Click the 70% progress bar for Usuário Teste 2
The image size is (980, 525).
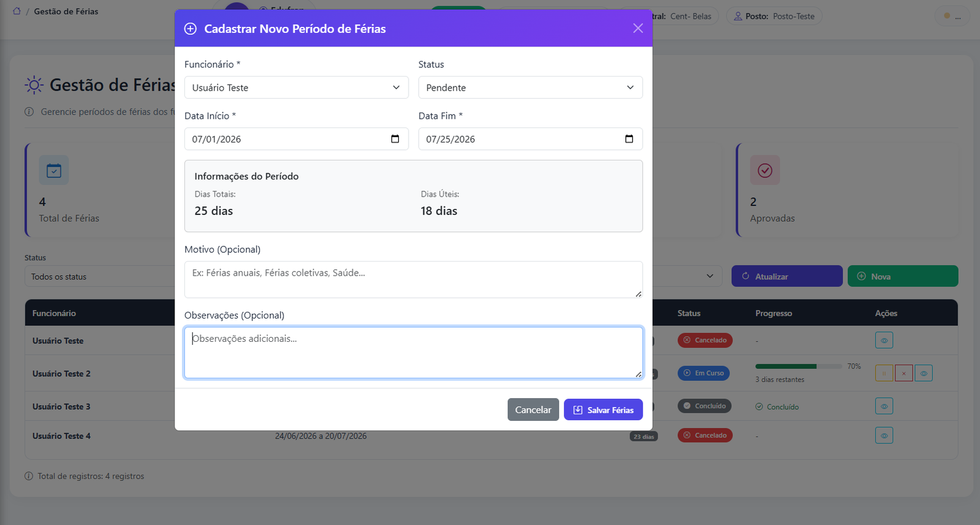(799, 366)
